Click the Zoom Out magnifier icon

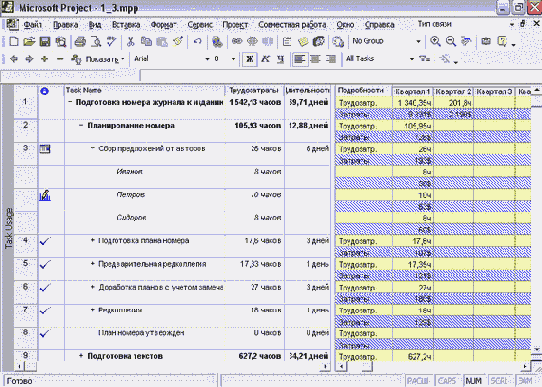coord(451,41)
